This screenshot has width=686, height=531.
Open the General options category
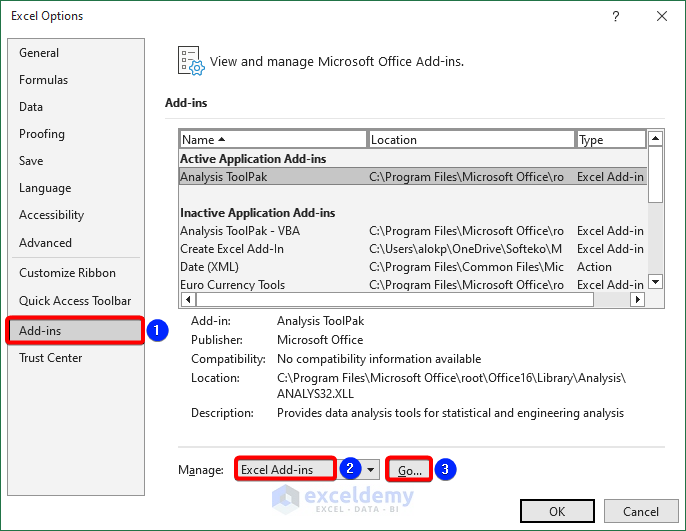click(39, 53)
